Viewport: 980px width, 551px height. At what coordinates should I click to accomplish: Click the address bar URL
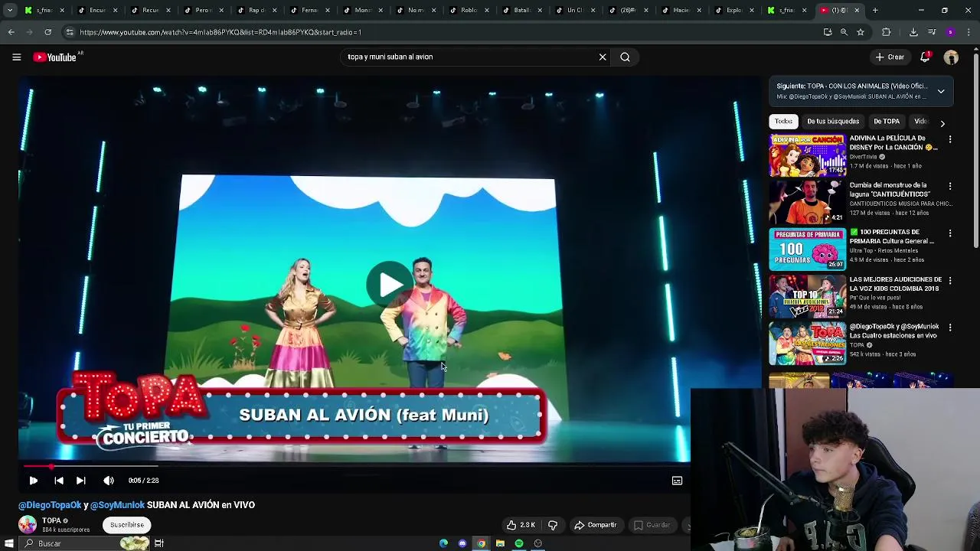click(220, 32)
